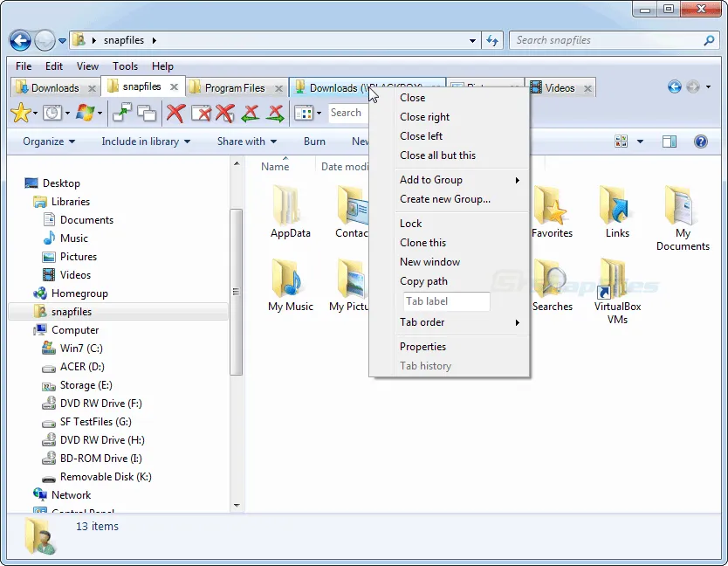The height and width of the screenshot is (566, 728).
Task: Open the My Documents folder icon
Action: pos(683,218)
